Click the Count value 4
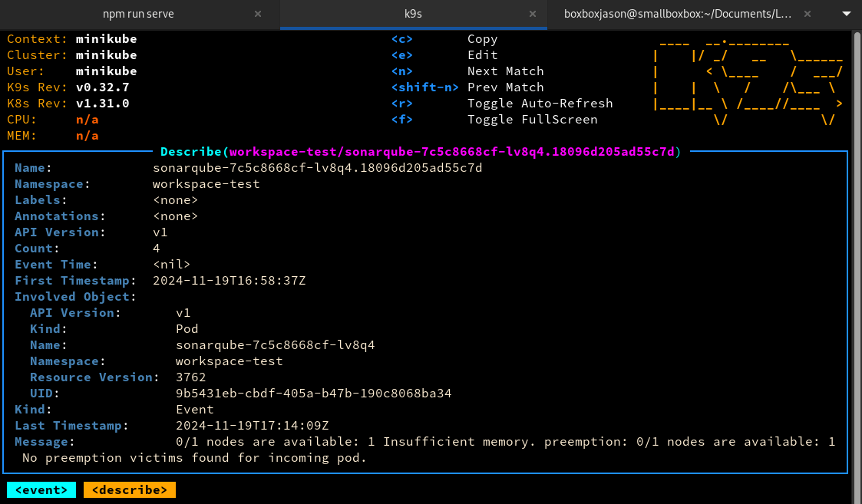 tap(156, 248)
